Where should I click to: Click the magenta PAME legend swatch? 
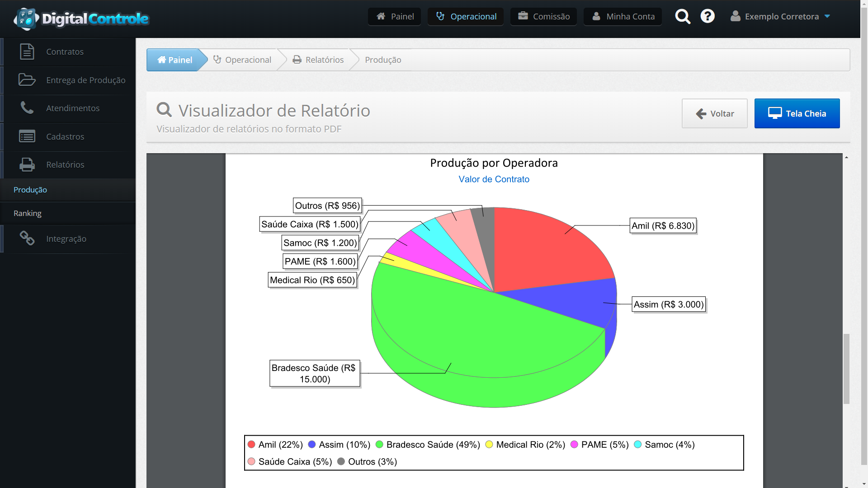pos(574,445)
